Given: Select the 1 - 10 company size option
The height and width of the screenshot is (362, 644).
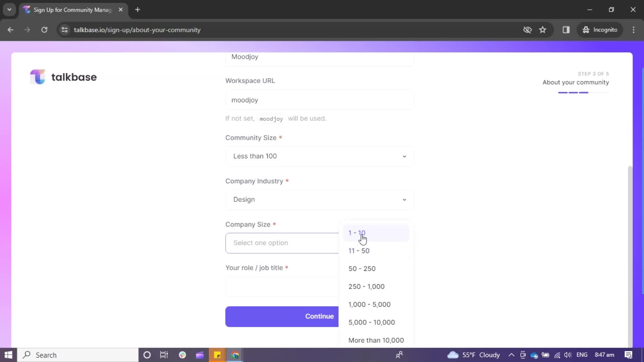Looking at the screenshot, I should click(x=357, y=233).
